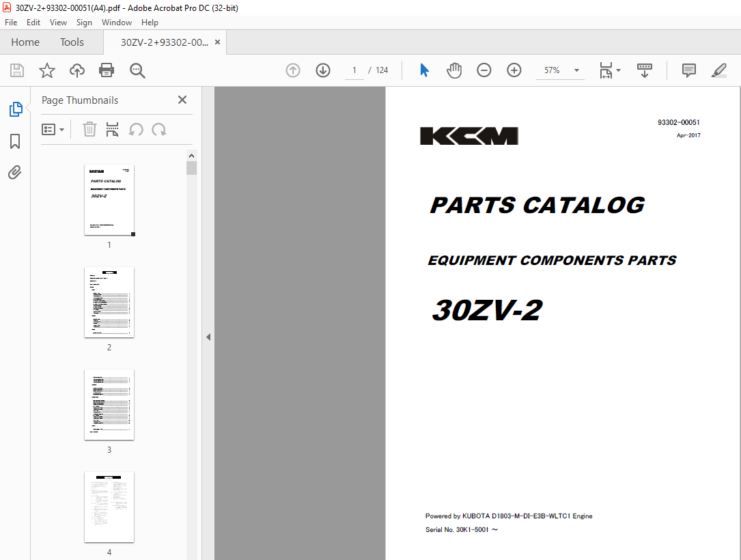
Task: Select page 3 thumbnail
Action: coord(109,405)
